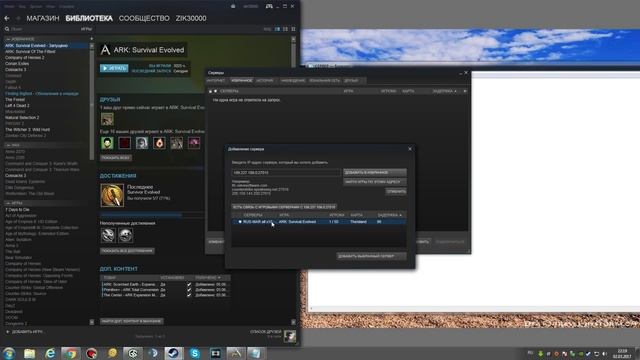The image size is (640, 360).
Task: Click the ARK logo icon beside game title
Action: coord(105,50)
